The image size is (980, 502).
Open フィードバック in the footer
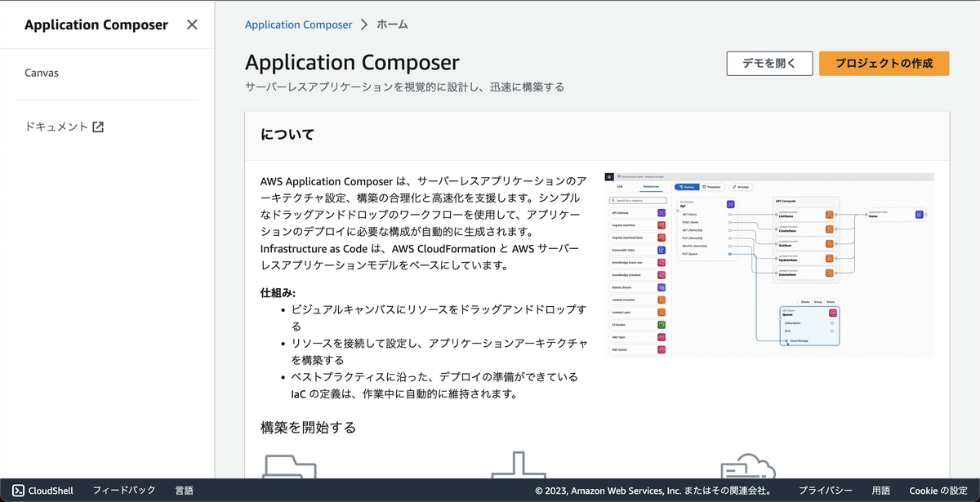[x=124, y=491]
